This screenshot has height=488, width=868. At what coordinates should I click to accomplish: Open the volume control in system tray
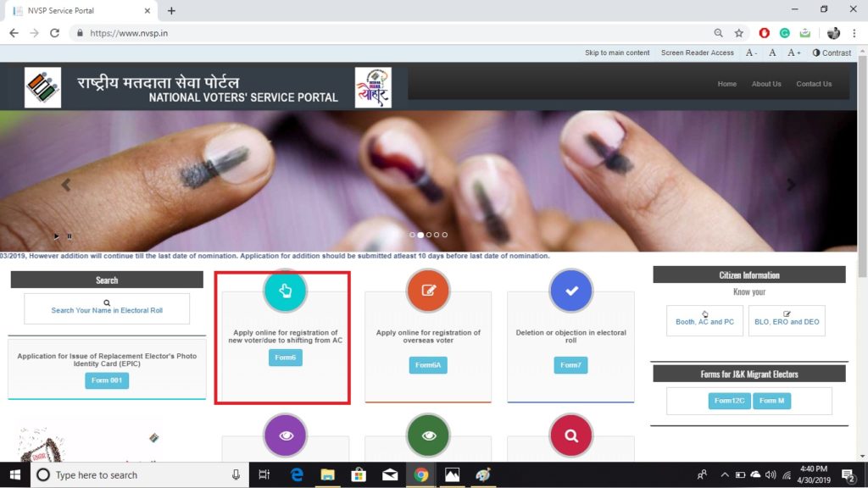pos(770,474)
